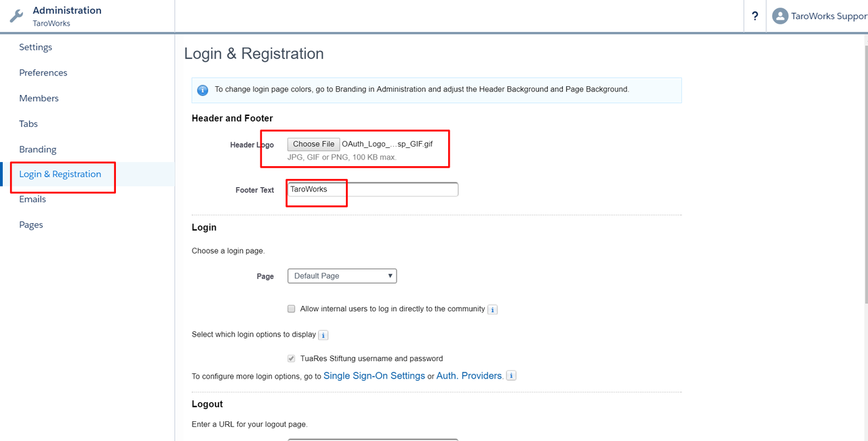This screenshot has height=441, width=868.
Task: Toggle TuaRes Stiftung username and password checkbox
Action: 292,358
